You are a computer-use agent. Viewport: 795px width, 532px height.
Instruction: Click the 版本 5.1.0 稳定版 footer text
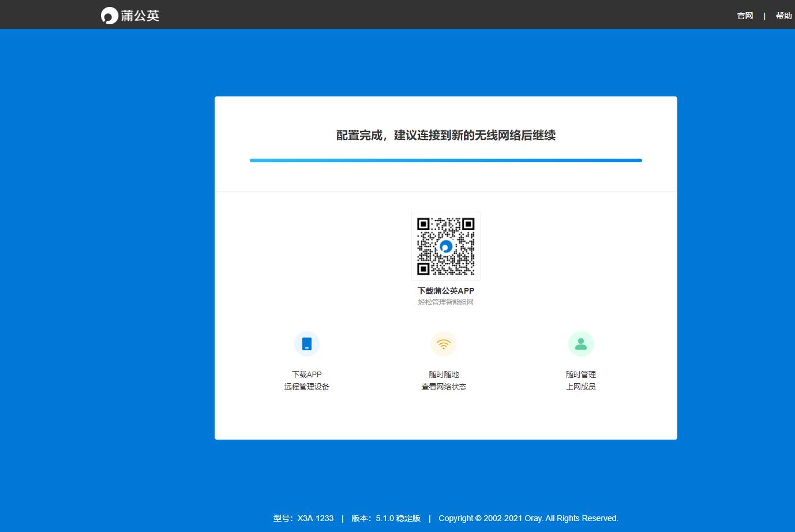point(385,518)
